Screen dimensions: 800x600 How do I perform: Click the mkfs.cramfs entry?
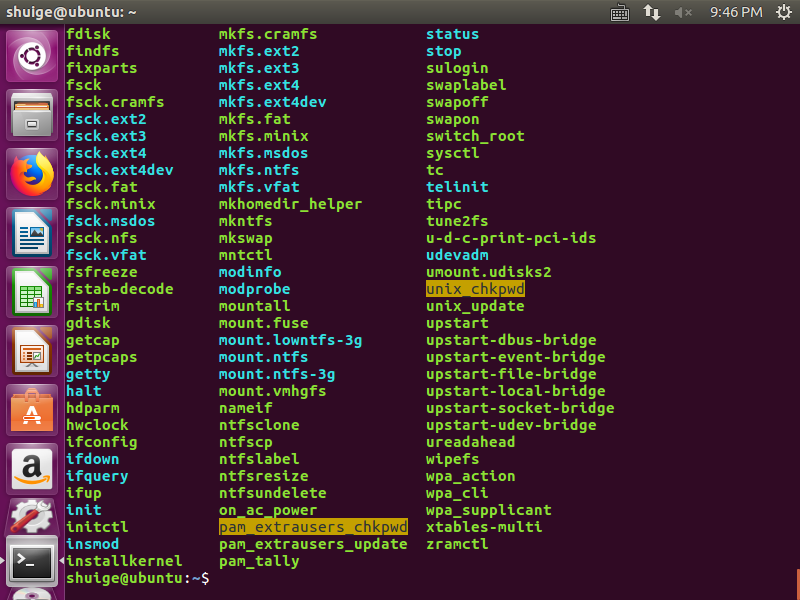(268, 34)
